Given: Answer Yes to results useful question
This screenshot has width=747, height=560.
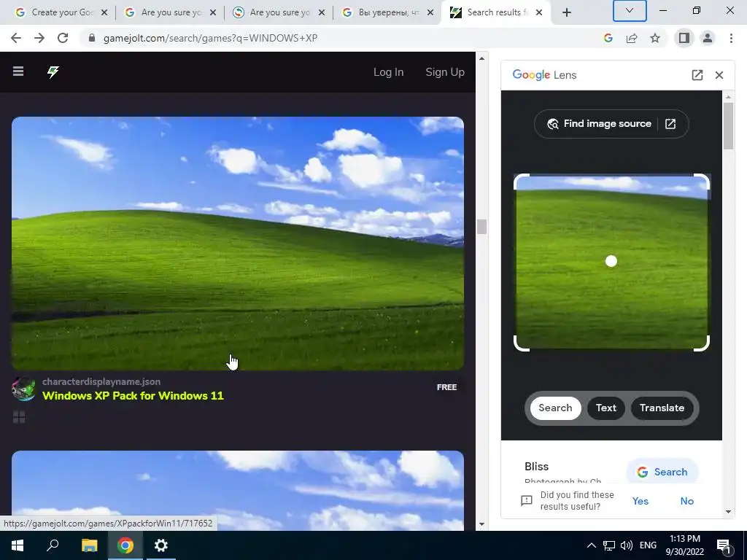Looking at the screenshot, I should click(640, 501).
